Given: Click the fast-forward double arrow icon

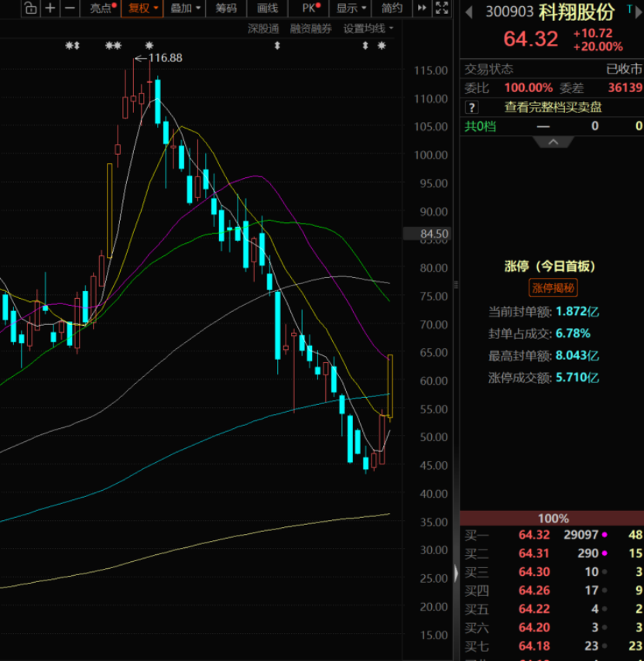Looking at the screenshot, I should pyautogui.click(x=422, y=8).
